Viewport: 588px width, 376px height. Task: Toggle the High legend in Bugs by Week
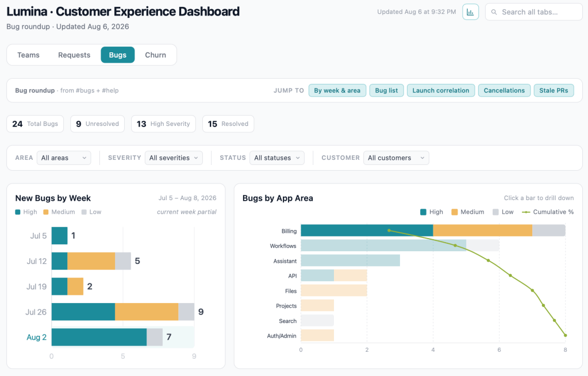[x=26, y=212]
